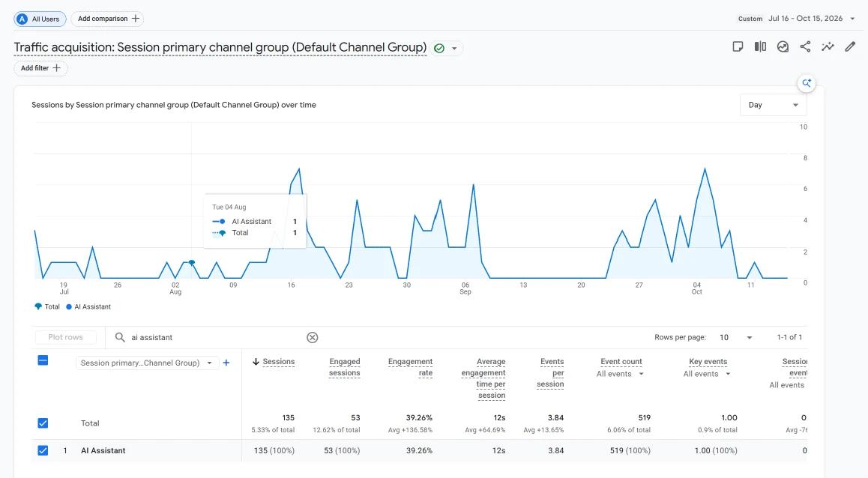Toggle the header select-all checkbox
The height and width of the screenshot is (478, 868).
tap(43, 360)
